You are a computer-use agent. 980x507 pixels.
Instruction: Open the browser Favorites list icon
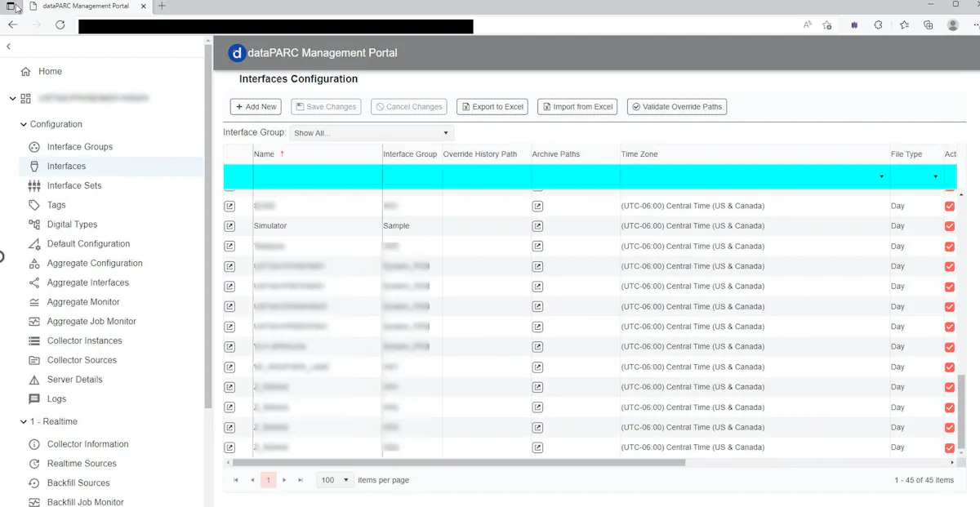(x=904, y=25)
